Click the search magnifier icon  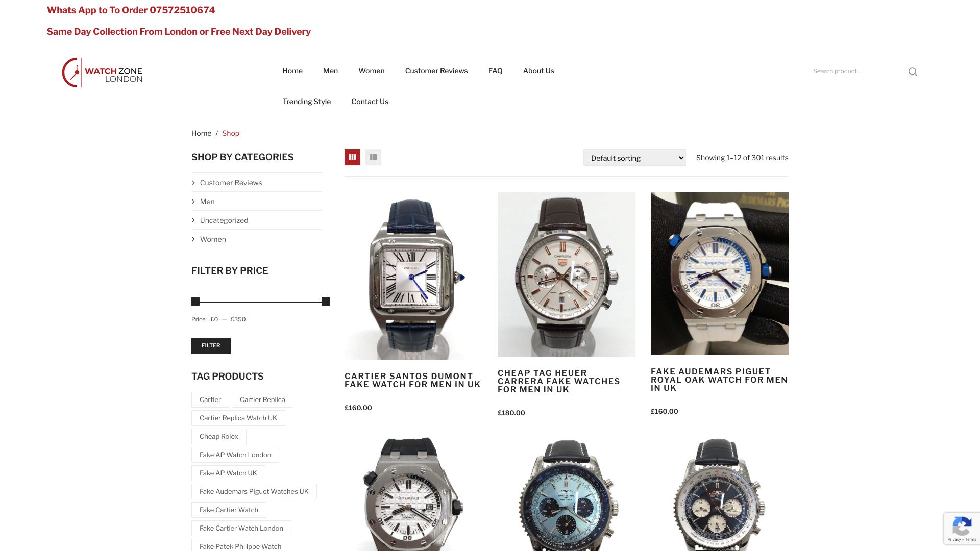pyautogui.click(x=913, y=72)
